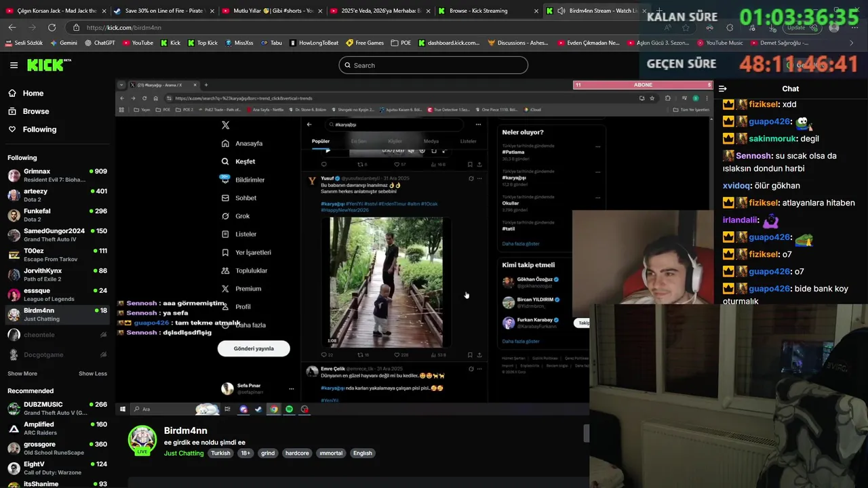The width and height of the screenshot is (868, 488).
Task: Open the Birdm4nn channel name link
Action: [186, 431]
